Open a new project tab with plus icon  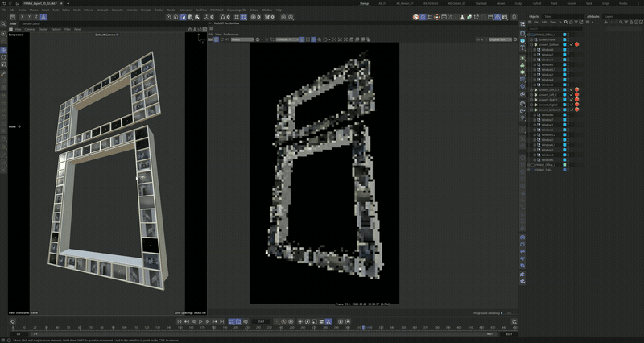click(68, 3)
